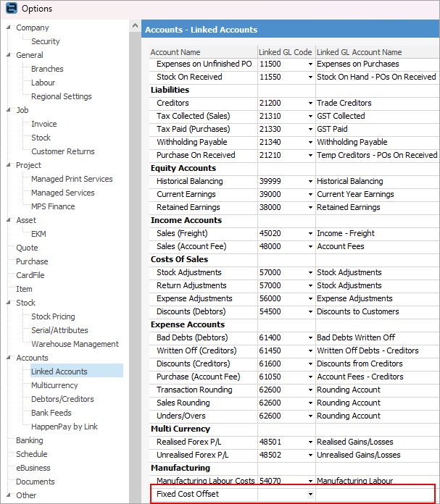Image resolution: width=440 pixels, height=504 pixels.
Task: Open GL code dropdown for Bad Debts (Debtors)
Action: point(310,337)
